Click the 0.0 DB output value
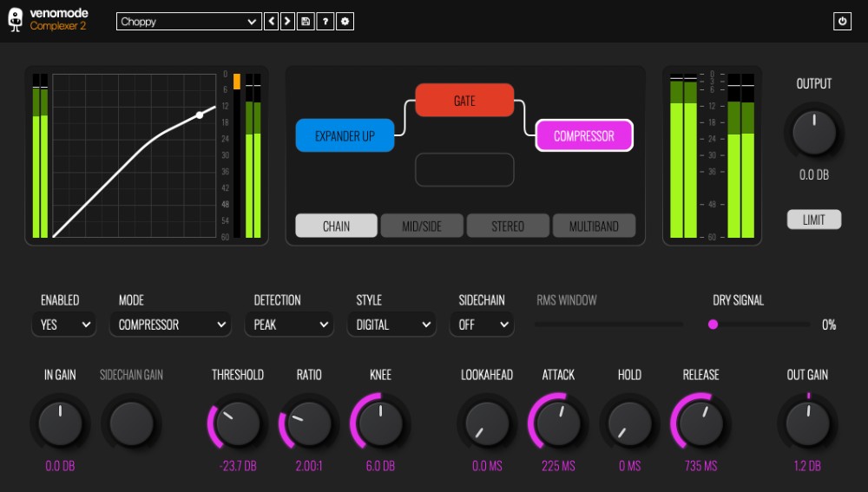 click(x=814, y=175)
